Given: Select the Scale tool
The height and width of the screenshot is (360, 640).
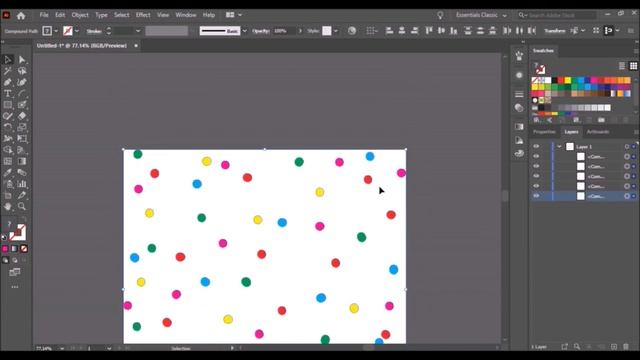Looking at the screenshot, I should (22, 127).
